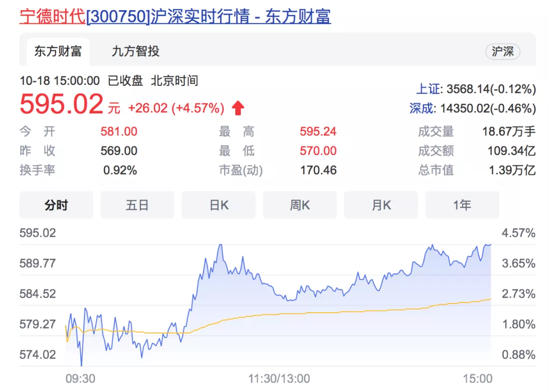The width and height of the screenshot is (549, 392).
Task: Open the 宁德时代[300750] 东方财富 title link
Action: click(175, 16)
